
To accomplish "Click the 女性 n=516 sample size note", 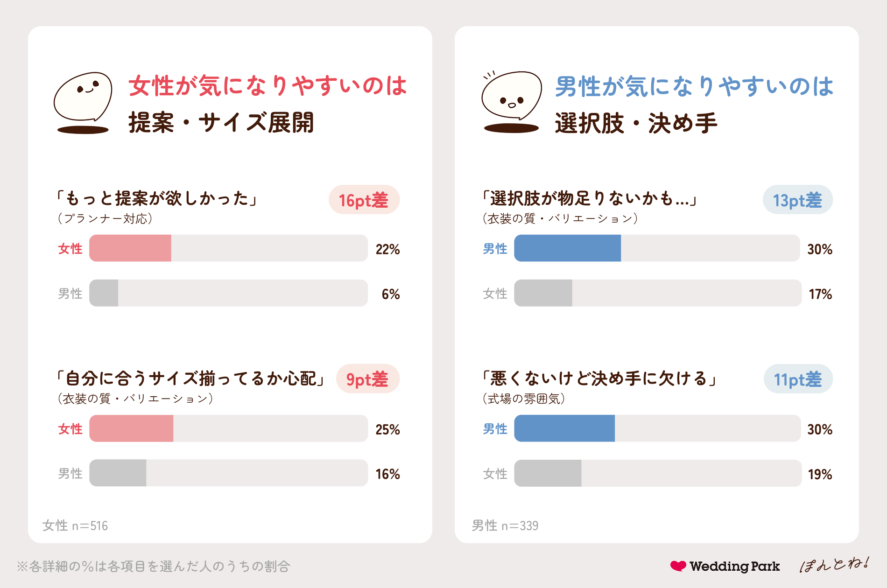I will coord(75,526).
